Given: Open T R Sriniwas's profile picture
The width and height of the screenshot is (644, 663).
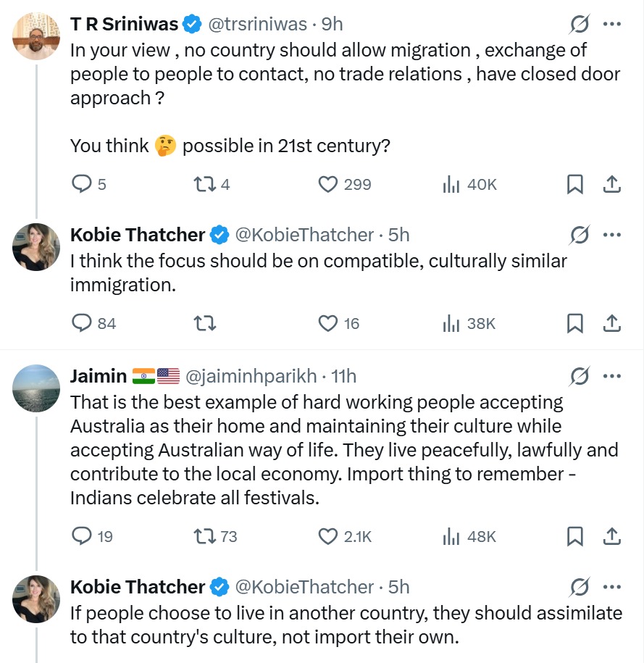Looking at the screenshot, I should (36, 36).
